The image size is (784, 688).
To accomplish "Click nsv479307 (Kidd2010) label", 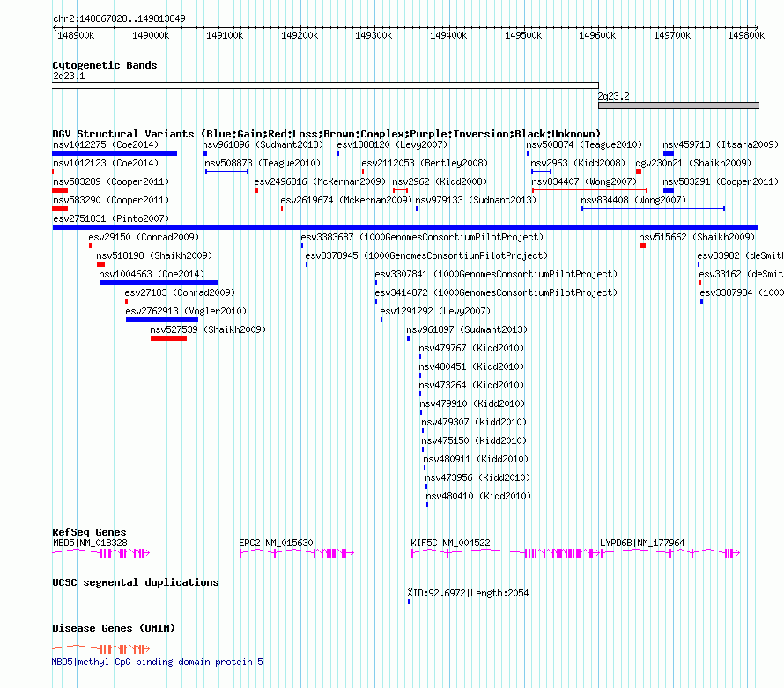I will pos(474,422).
